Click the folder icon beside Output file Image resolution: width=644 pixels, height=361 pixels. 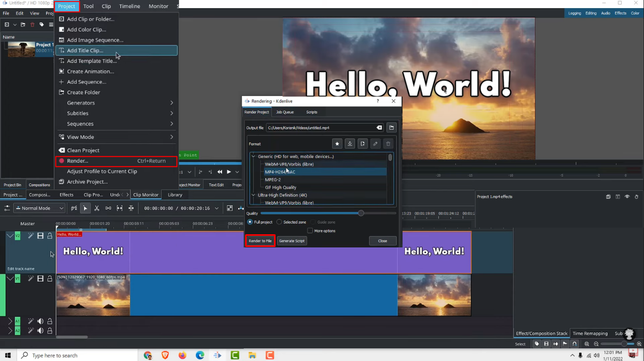tap(391, 128)
